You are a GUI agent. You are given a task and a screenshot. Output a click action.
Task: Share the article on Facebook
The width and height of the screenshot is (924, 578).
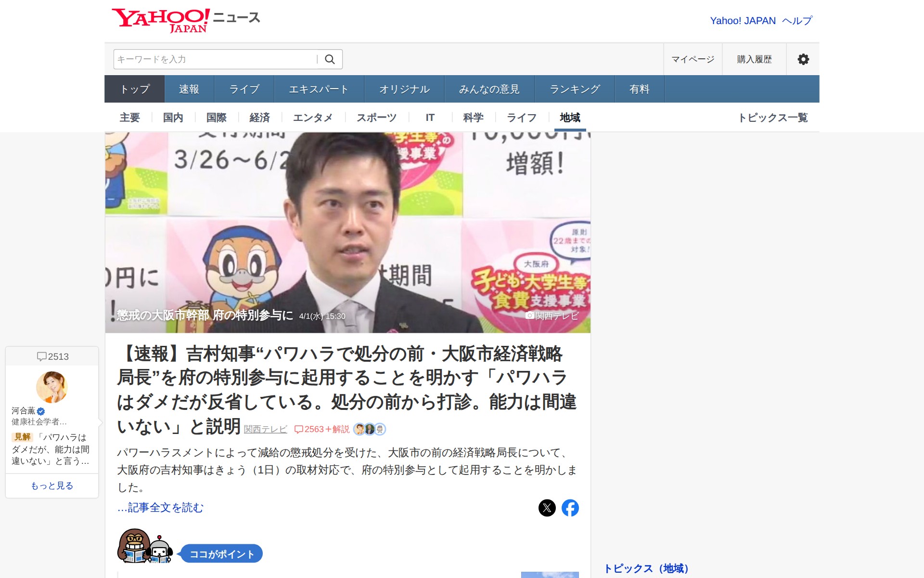(570, 508)
